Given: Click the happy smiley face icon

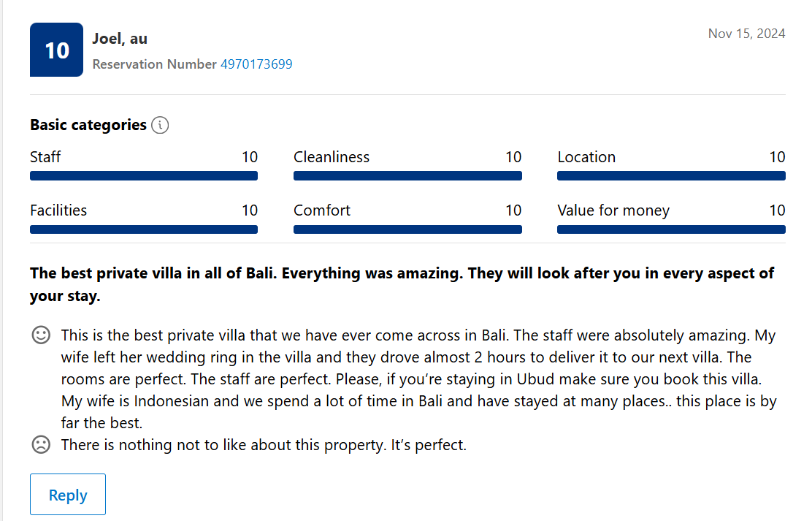Looking at the screenshot, I should 42,335.
